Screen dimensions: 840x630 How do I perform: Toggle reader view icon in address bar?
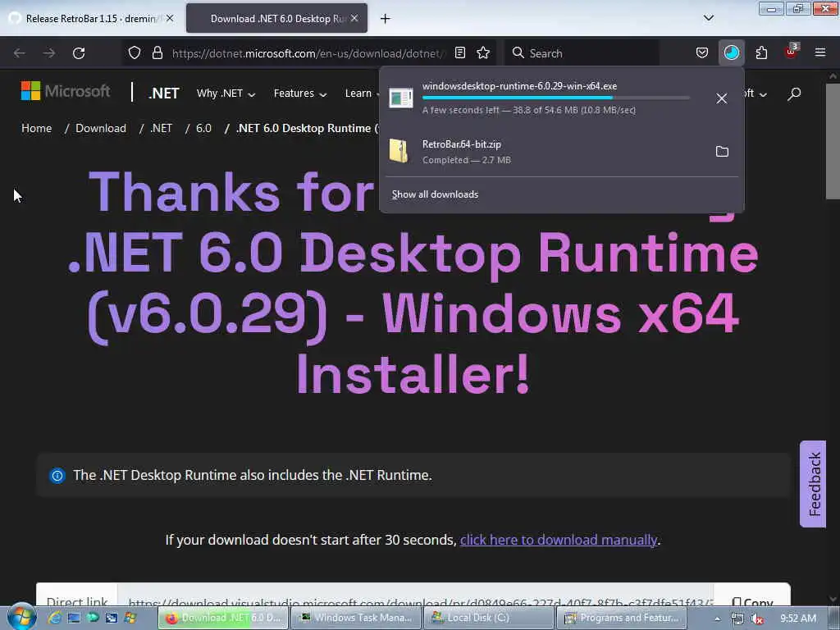(x=459, y=52)
